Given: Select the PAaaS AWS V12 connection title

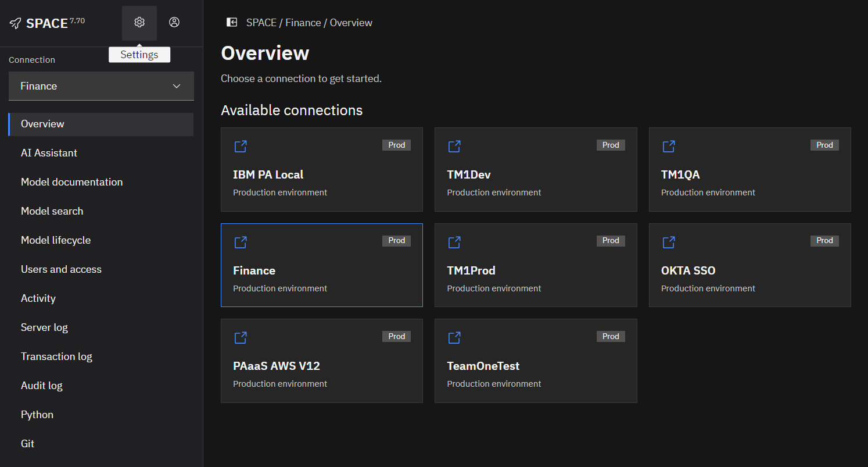Looking at the screenshot, I should coord(277,366).
